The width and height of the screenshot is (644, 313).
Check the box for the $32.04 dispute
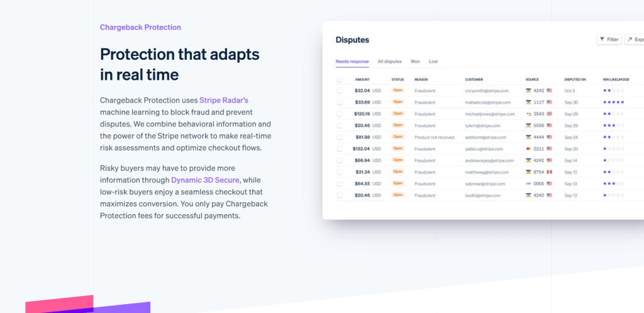point(339,91)
